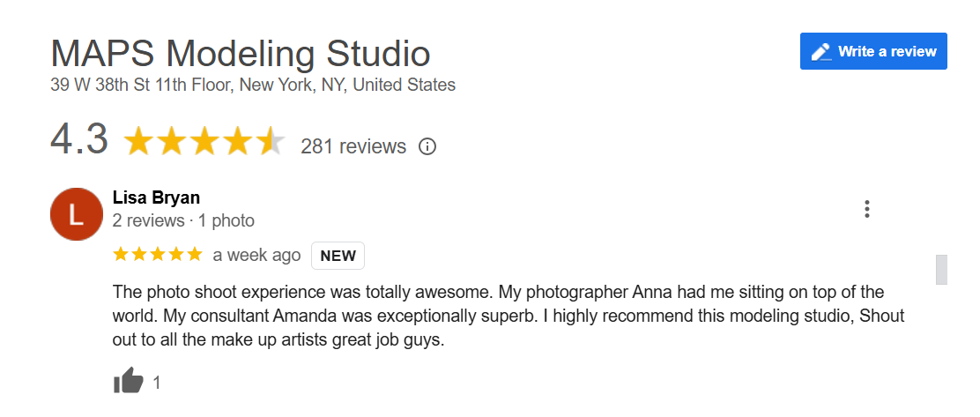Click the review text mentioning photographer Anna
The height and width of the screenshot is (417, 980).
coord(509,316)
